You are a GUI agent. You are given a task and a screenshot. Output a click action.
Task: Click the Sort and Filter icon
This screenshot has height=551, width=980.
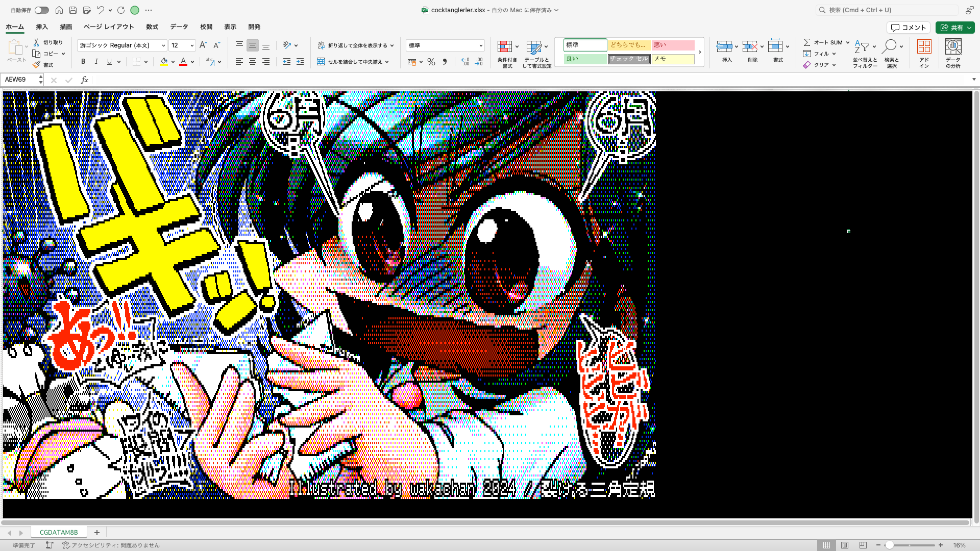click(863, 46)
